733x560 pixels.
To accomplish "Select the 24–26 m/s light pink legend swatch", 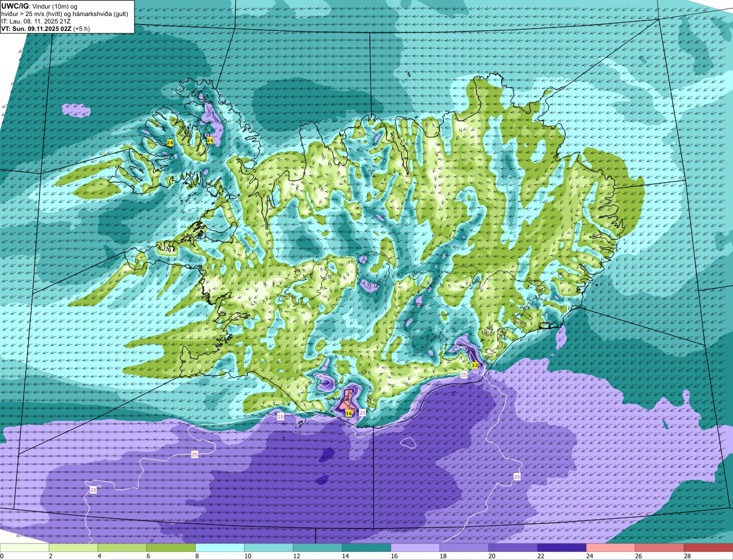I will coord(611,548).
